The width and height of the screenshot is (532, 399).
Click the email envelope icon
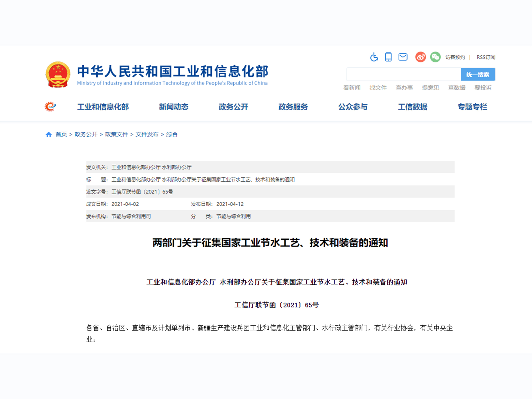[403, 57]
